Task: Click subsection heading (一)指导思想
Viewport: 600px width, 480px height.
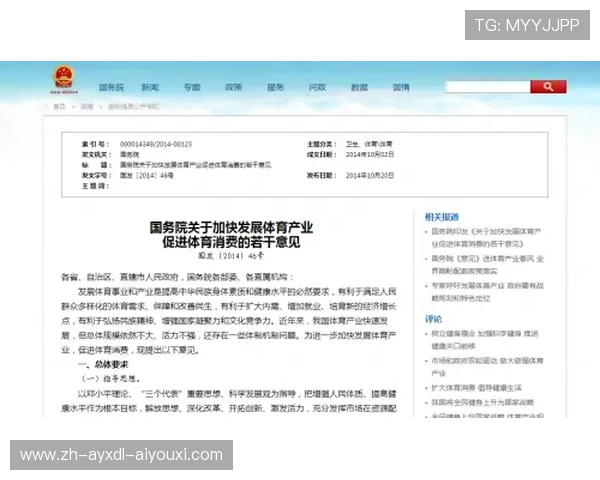Action: [x=111, y=379]
